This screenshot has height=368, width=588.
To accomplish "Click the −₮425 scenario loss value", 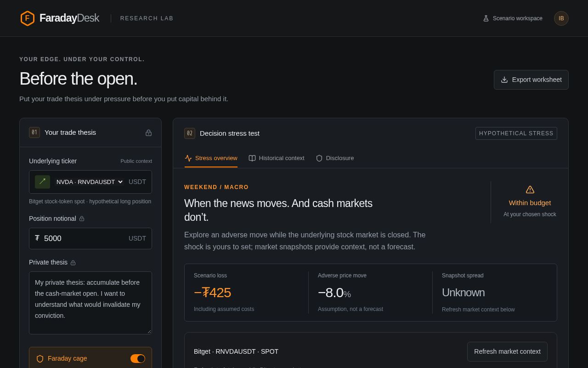I will [x=212, y=293].
